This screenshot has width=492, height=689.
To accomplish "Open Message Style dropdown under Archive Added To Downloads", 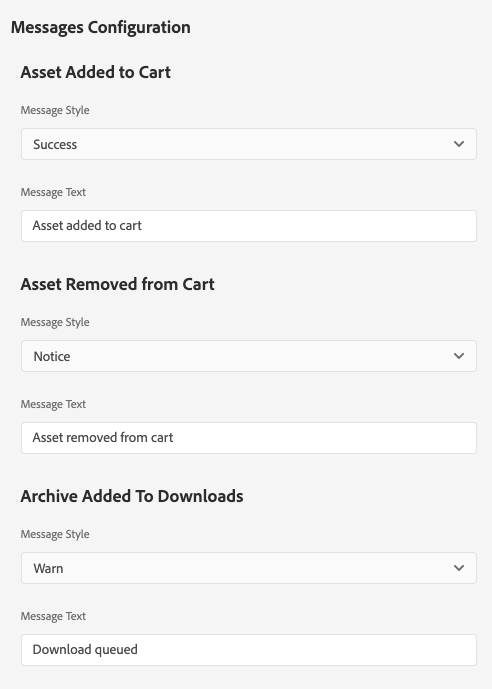I will pyautogui.click(x=249, y=568).
